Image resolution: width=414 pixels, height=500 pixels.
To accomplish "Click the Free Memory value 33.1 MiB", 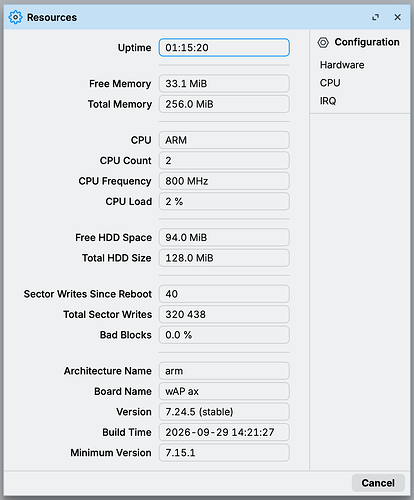I will [x=224, y=83].
